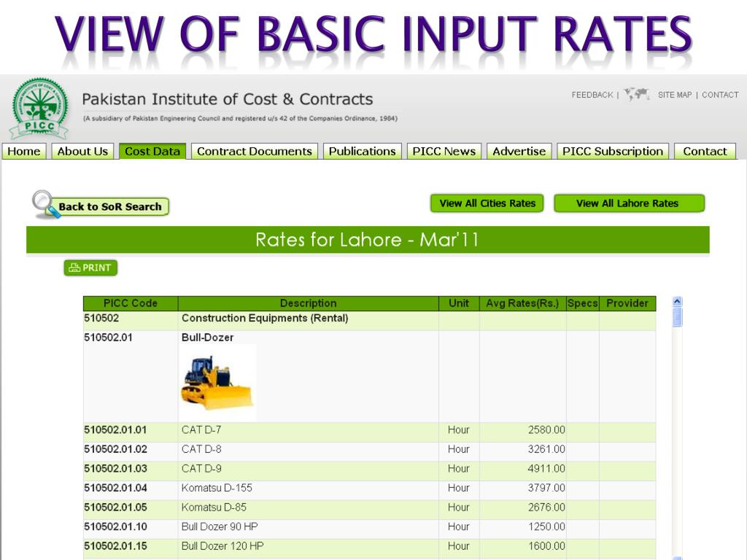Click Komatsu D-85 description
Viewport: 747px width, 560px height.
point(214,507)
